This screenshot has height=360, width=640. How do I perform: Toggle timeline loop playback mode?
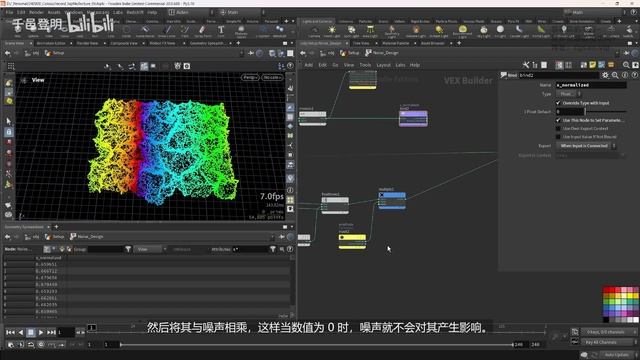[31, 345]
